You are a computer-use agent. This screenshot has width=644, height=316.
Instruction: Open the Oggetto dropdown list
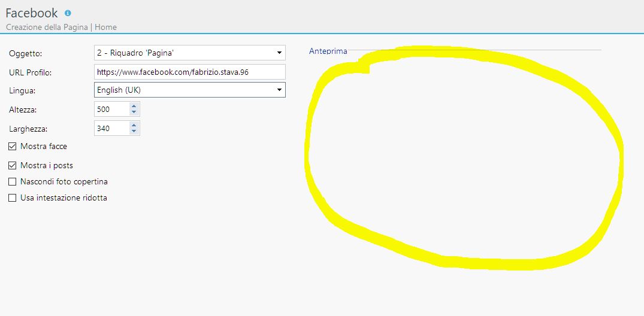click(x=190, y=53)
